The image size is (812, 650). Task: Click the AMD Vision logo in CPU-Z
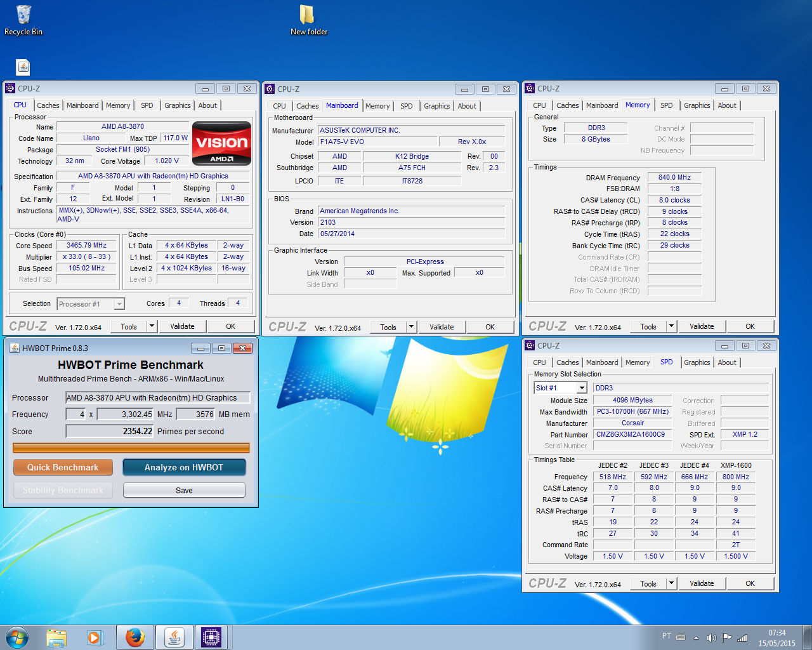[221, 143]
